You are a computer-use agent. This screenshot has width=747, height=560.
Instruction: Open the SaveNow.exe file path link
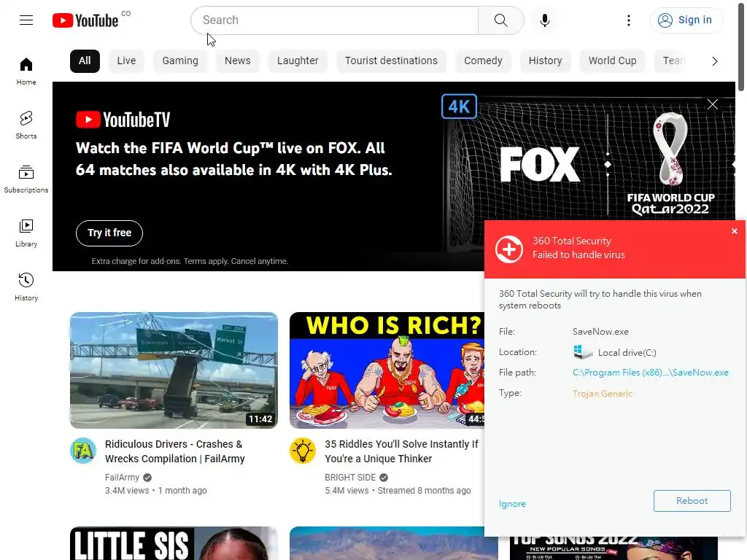pyautogui.click(x=650, y=373)
